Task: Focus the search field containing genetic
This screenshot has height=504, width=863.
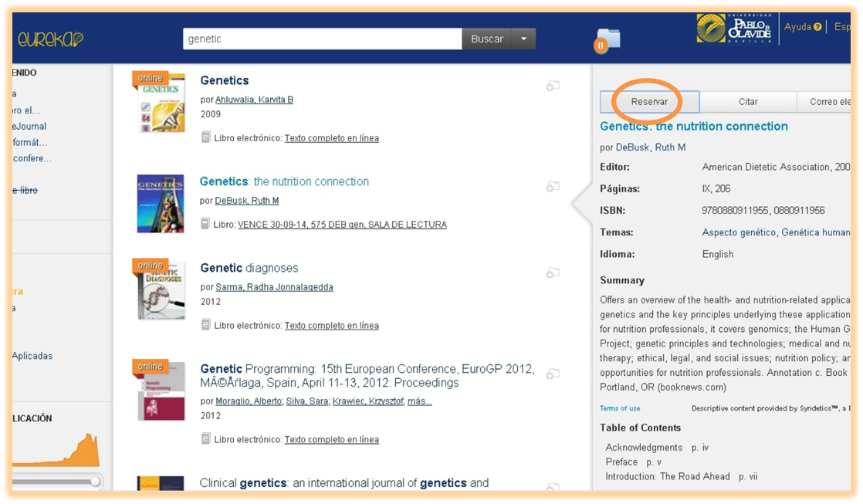Action: tap(323, 39)
